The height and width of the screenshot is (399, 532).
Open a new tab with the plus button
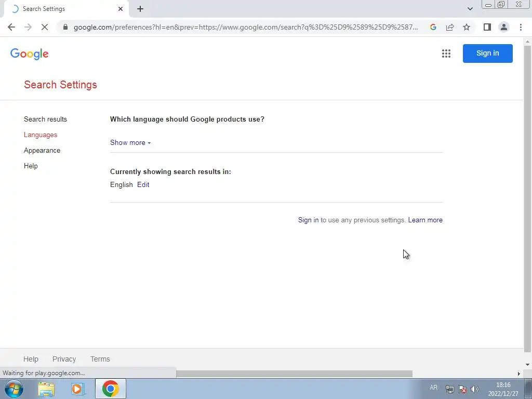tap(140, 9)
